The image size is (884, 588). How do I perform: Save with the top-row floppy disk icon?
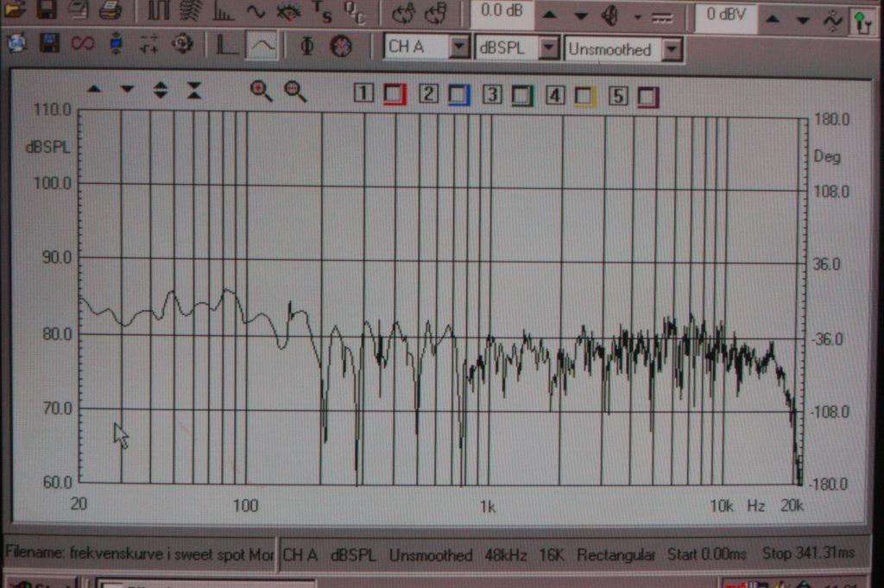tap(47, 9)
